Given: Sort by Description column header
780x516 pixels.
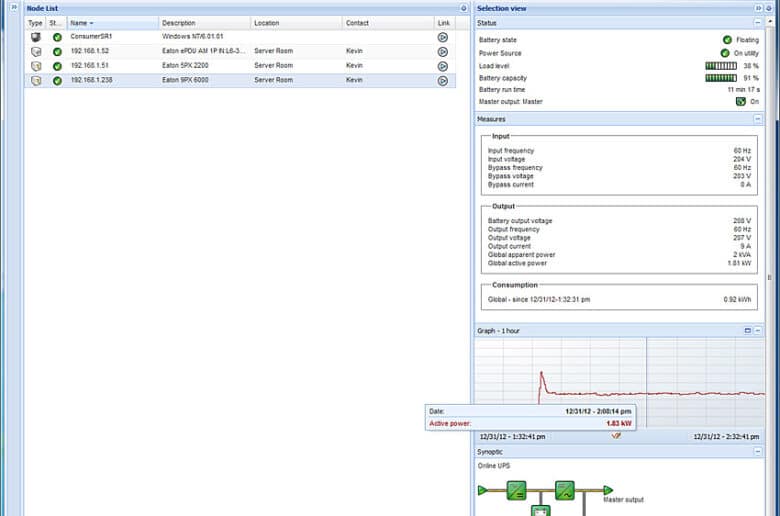Looking at the screenshot, I should point(204,23).
